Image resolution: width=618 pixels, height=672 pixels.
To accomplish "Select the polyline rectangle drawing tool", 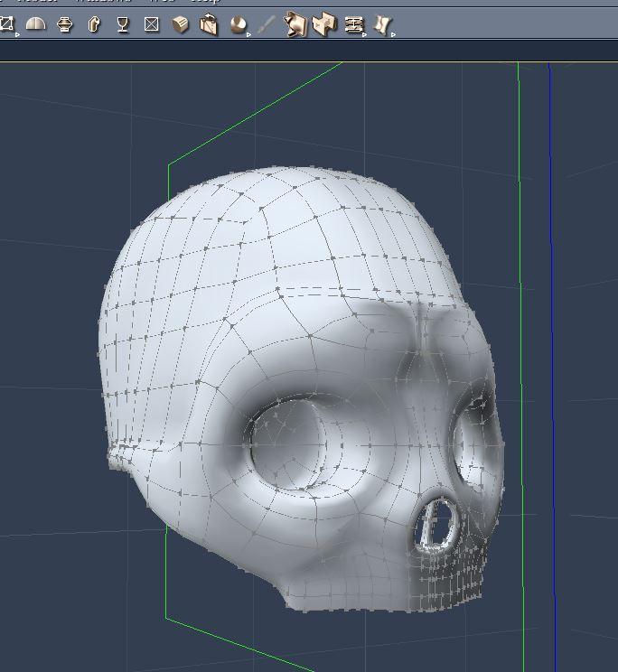I will point(7,23).
